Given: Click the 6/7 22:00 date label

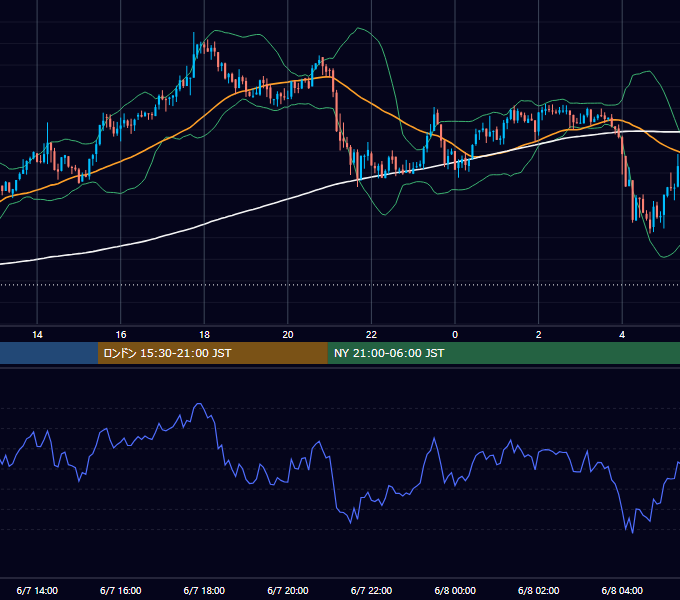Looking at the screenshot, I should click(x=371, y=590).
